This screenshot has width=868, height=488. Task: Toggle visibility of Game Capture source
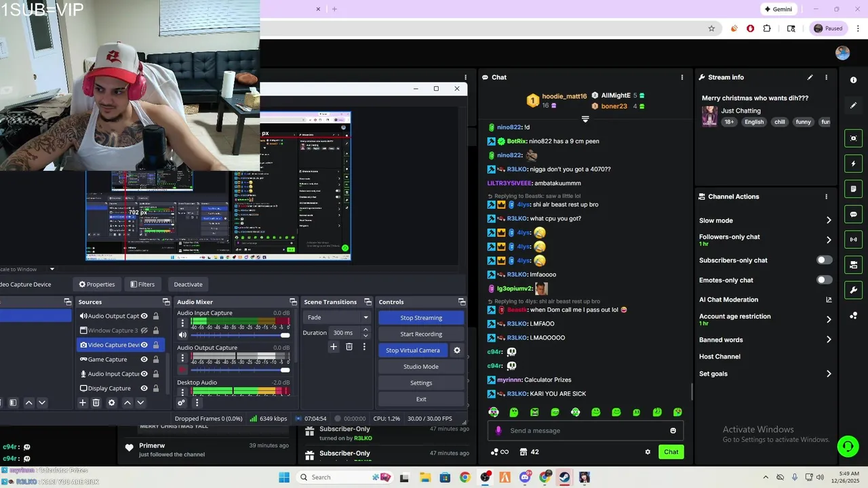144,359
